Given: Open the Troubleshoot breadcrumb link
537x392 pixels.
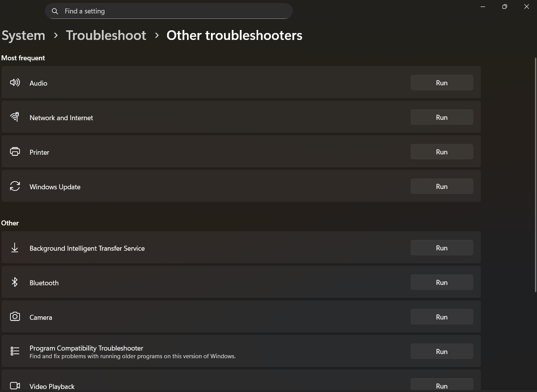Looking at the screenshot, I should click(106, 35).
